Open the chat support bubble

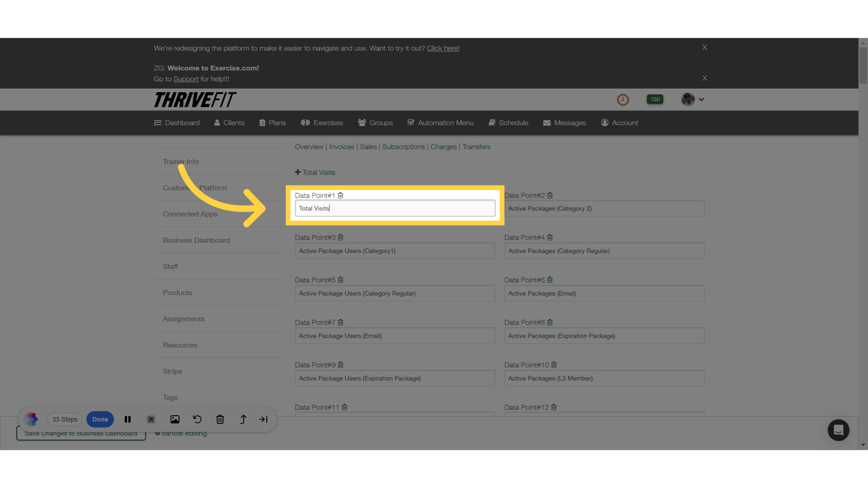pos(838,430)
